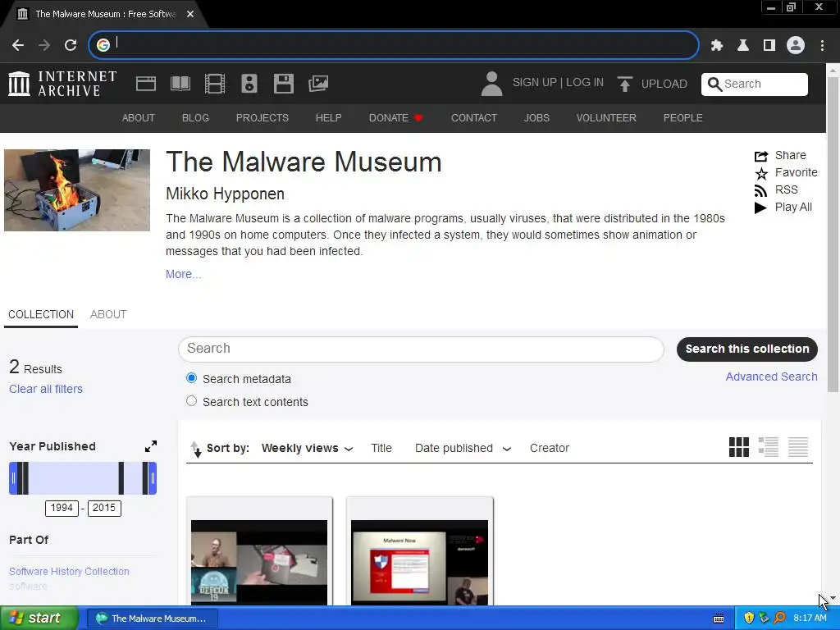
Task: Open the Audio speaker icon
Action: [249, 84]
